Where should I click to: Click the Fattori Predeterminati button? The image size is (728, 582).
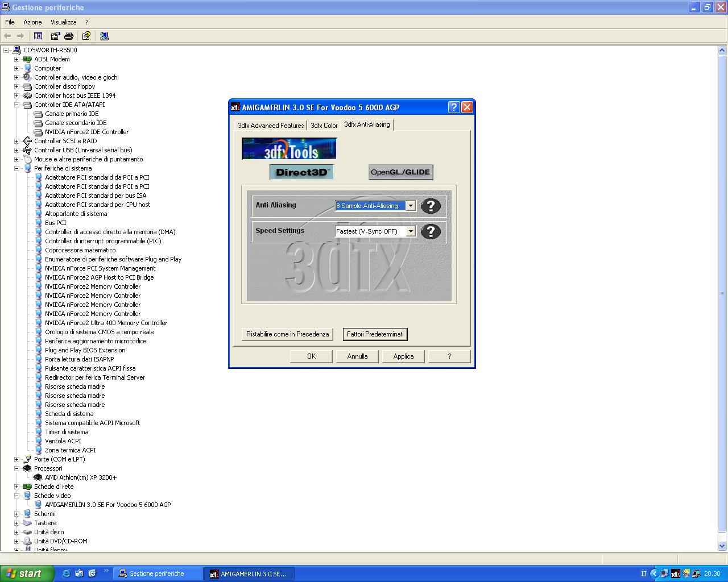[375, 334]
